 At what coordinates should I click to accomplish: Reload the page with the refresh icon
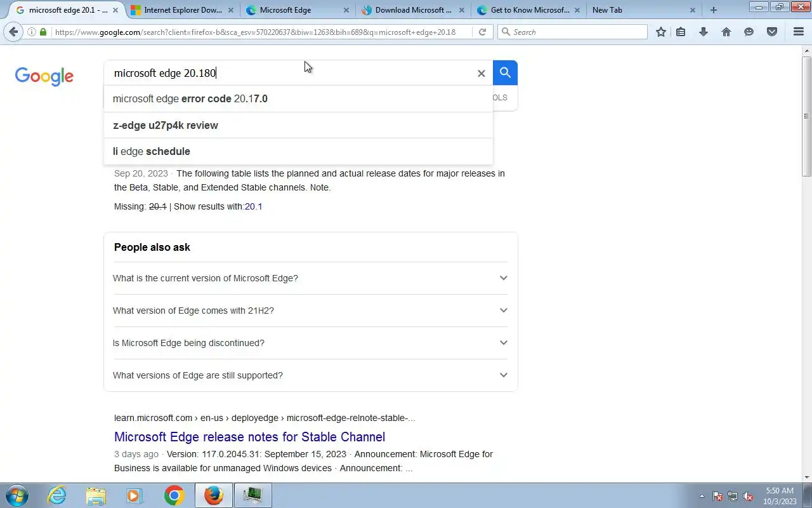(482, 32)
